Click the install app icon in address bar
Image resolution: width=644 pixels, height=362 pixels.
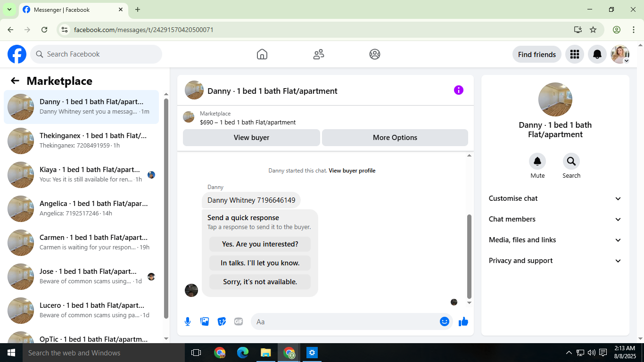(x=578, y=30)
